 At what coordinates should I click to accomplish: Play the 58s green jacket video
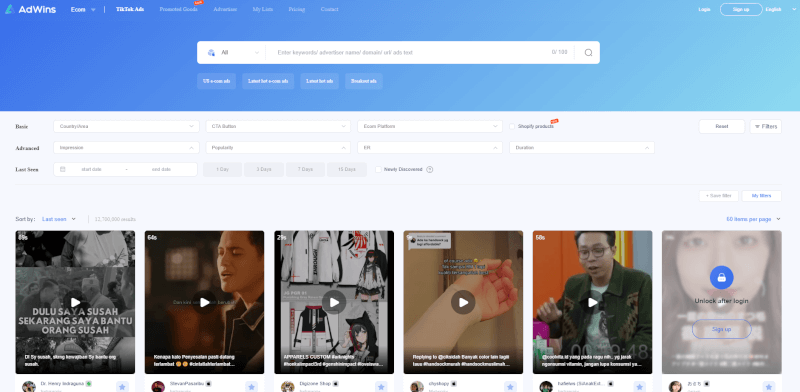(593, 302)
